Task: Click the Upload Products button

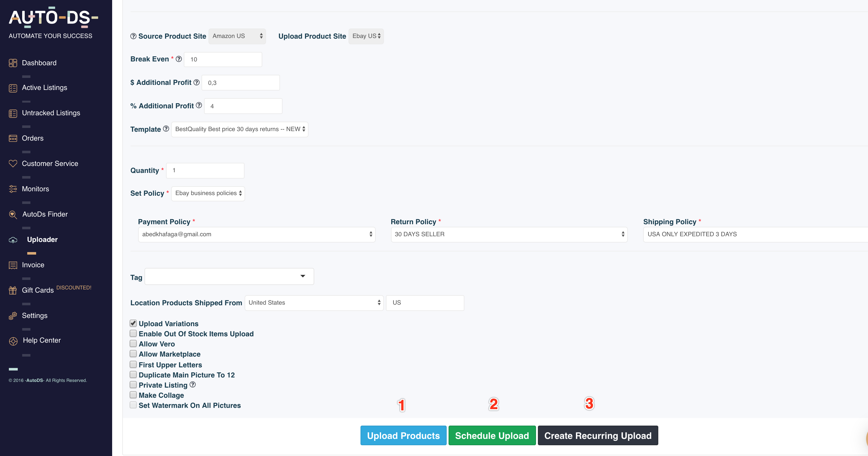Action: click(x=403, y=435)
